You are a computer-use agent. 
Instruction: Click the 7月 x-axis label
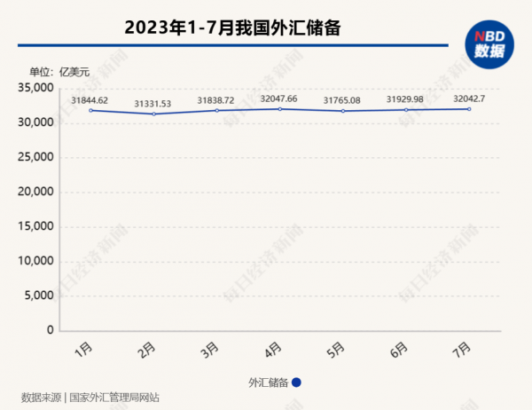tap(461, 350)
